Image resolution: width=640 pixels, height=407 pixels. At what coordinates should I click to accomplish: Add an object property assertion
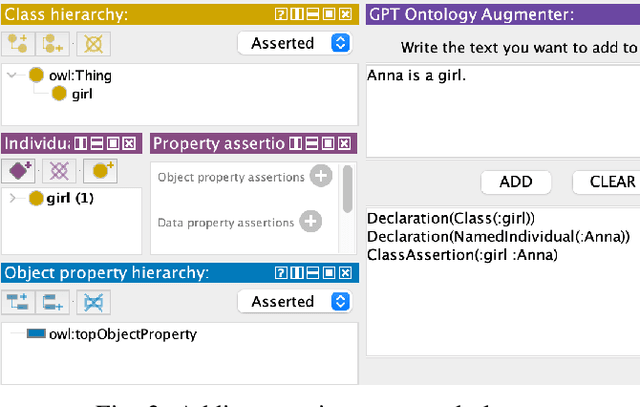point(320,177)
